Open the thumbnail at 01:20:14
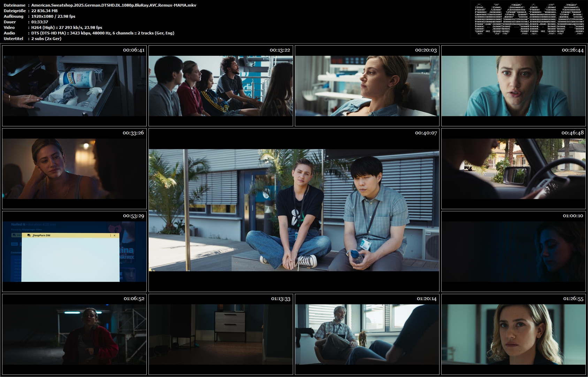588x377 pixels. click(x=367, y=334)
